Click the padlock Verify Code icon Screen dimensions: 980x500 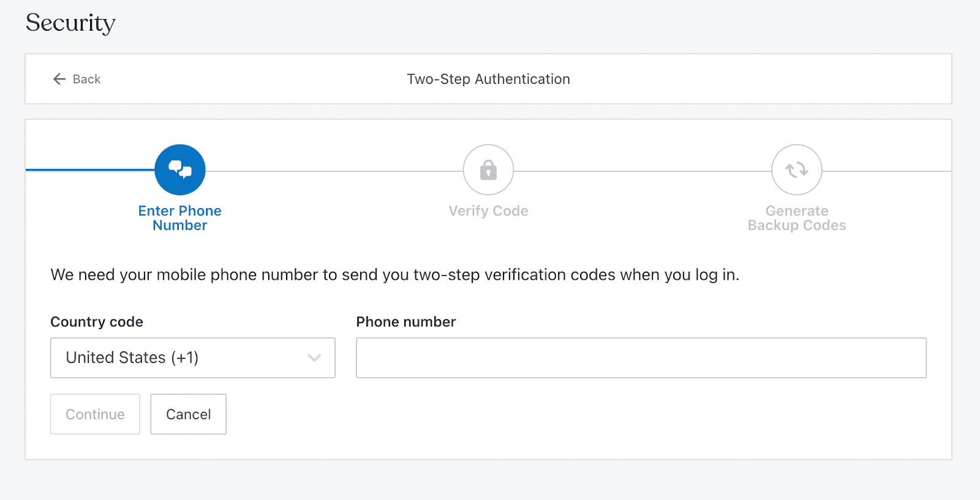click(x=488, y=170)
